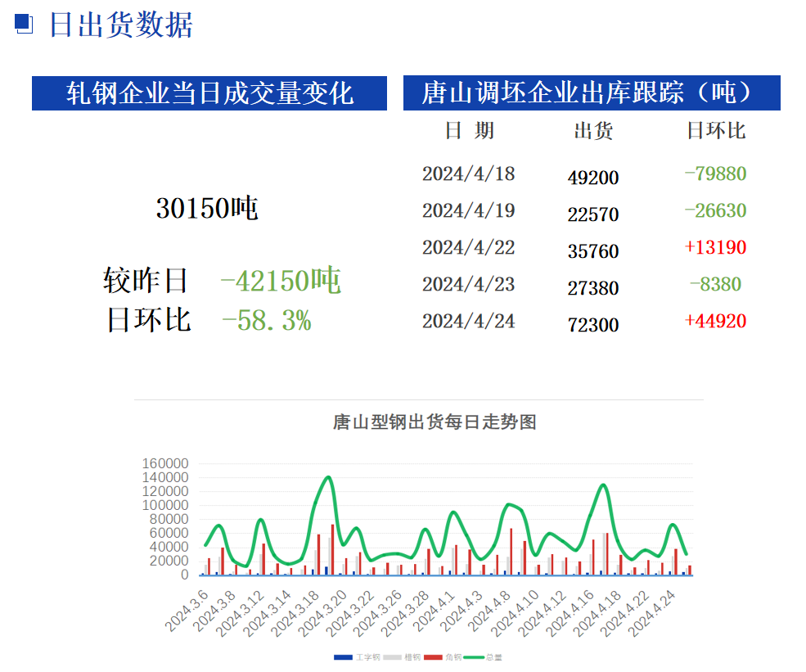Click the gray 槽钢 legend marker

click(x=393, y=657)
